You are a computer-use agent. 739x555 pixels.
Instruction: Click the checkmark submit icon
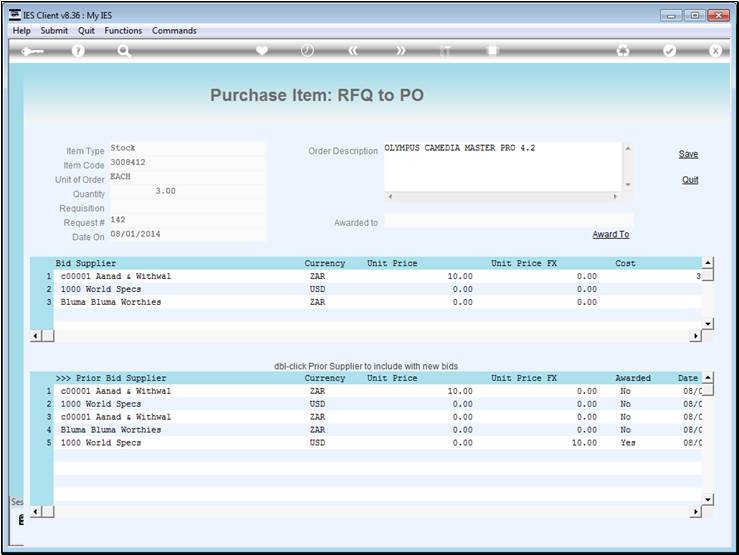[x=669, y=50]
